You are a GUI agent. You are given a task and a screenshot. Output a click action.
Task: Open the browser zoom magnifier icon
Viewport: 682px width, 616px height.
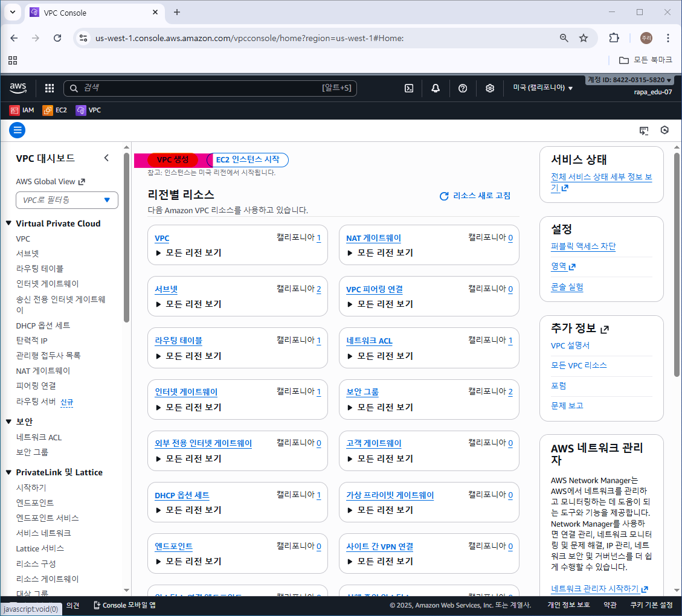click(x=564, y=38)
